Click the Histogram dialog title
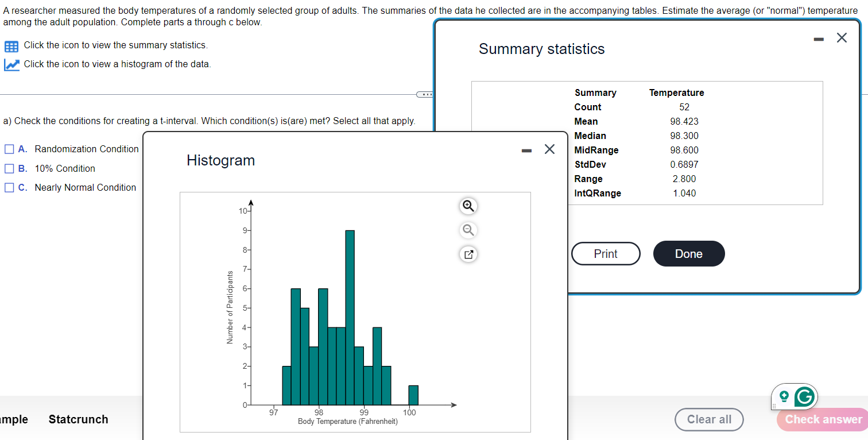 220,160
